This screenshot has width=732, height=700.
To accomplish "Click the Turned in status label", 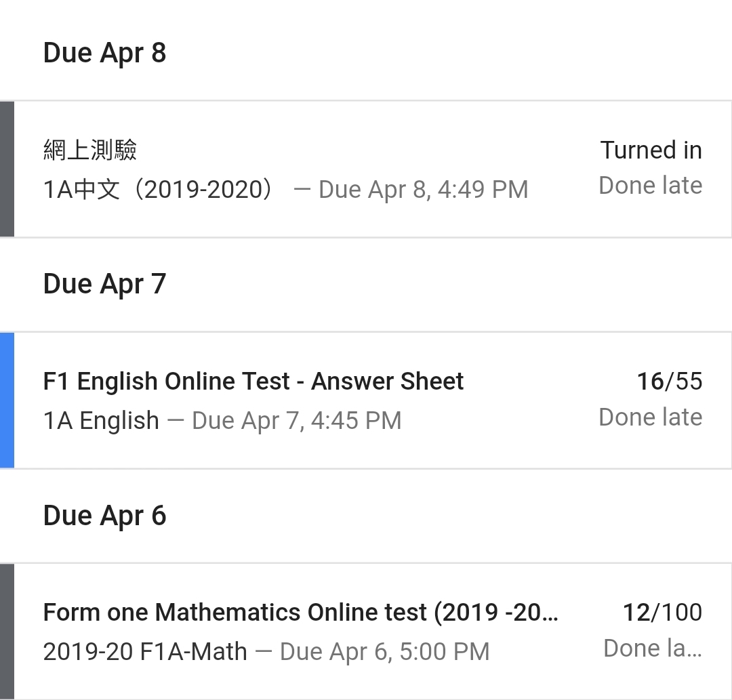I will 651,150.
